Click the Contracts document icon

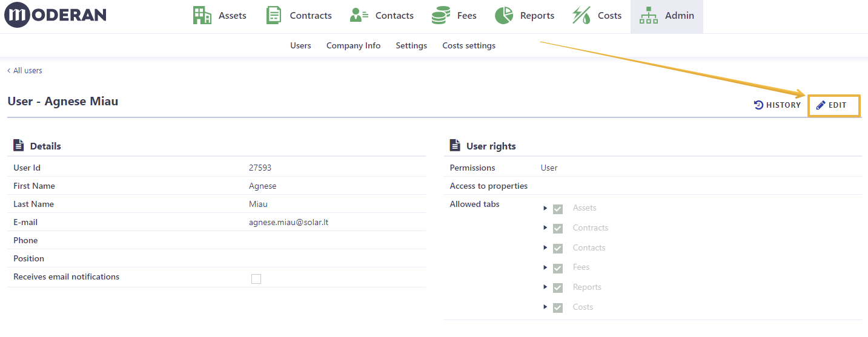[x=274, y=15]
